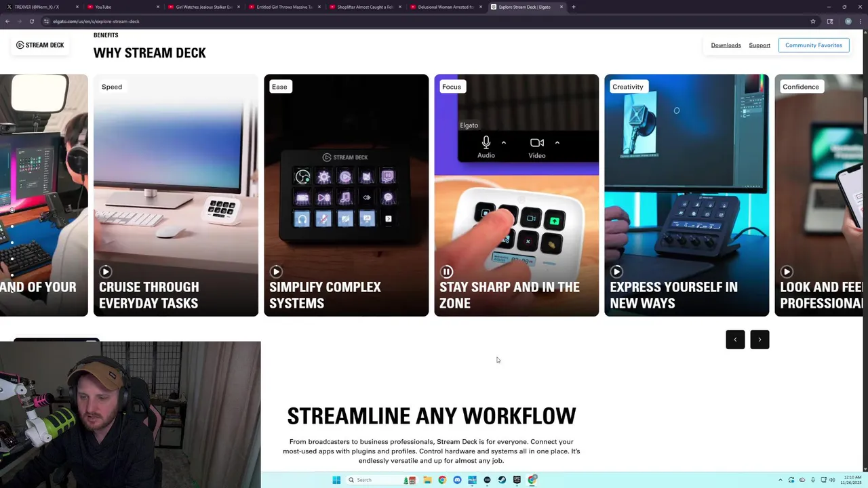Click the Streamline Any Workflow heading
Viewport: 868px width, 488px height.
tap(431, 416)
